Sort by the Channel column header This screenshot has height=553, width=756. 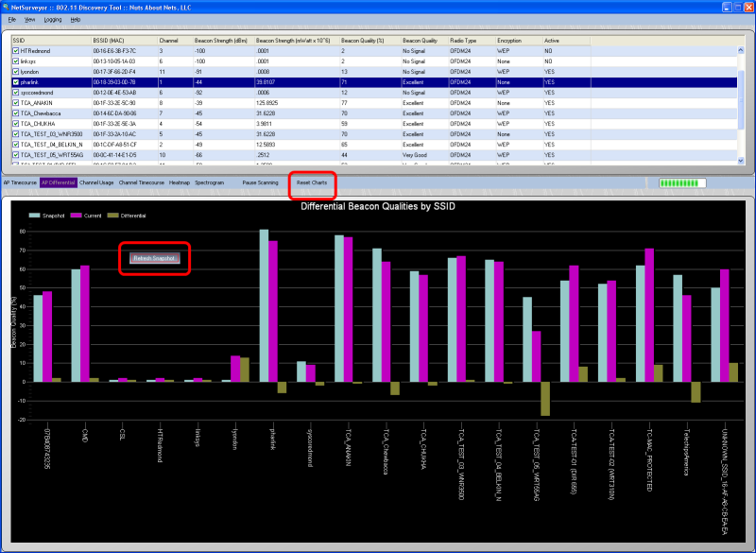point(176,41)
